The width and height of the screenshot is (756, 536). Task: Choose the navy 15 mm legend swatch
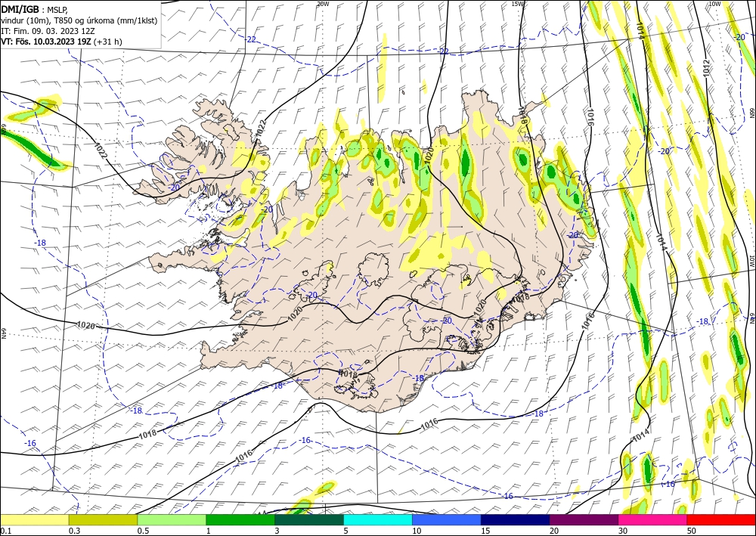(x=516, y=519)
